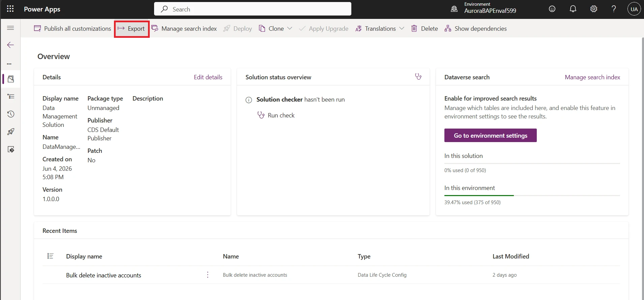Go back with the left arrow
This screenshot has height=300, width=644.
click(10, 45)
